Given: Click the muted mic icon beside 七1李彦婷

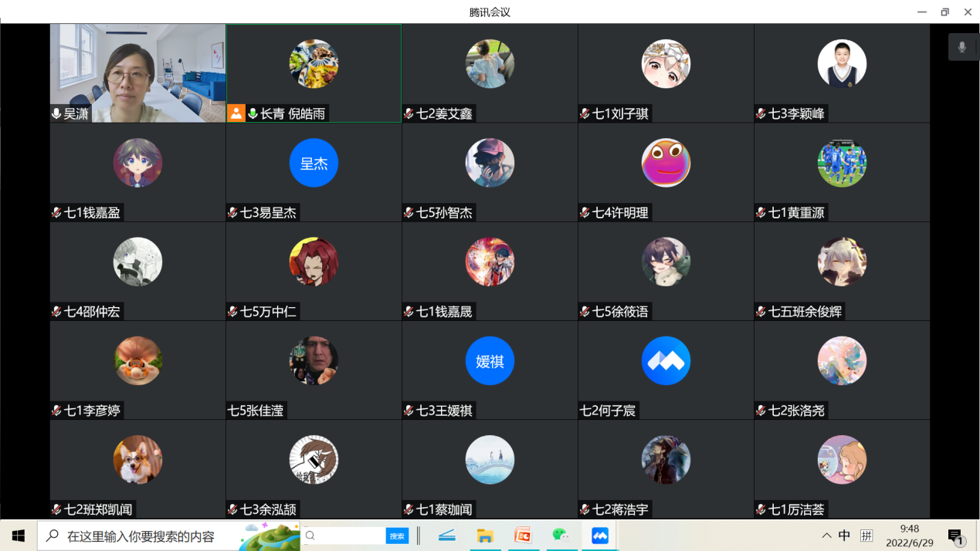Looking at the screenshot, I should [x=57, y=410].
